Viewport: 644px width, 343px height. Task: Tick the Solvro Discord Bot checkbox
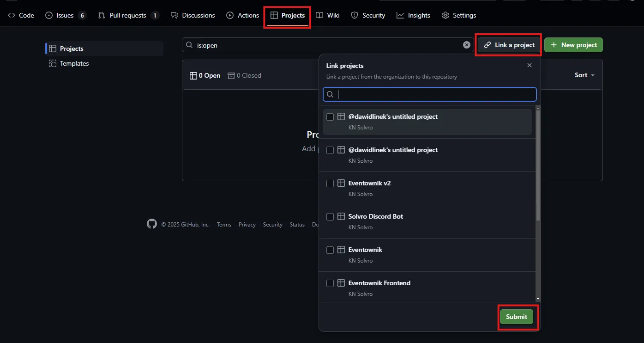point(330,217)
